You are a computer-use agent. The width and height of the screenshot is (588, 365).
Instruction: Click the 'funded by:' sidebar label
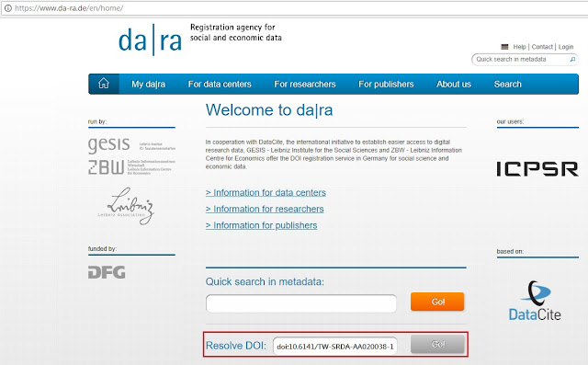pos(102,249)
